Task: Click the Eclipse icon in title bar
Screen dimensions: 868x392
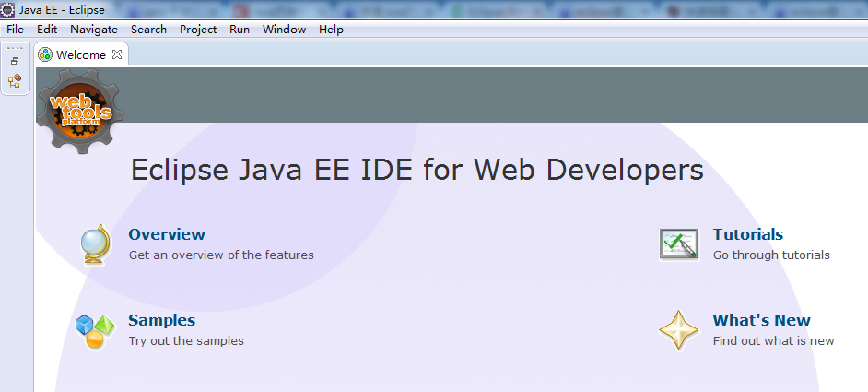Action: point(7,10)
